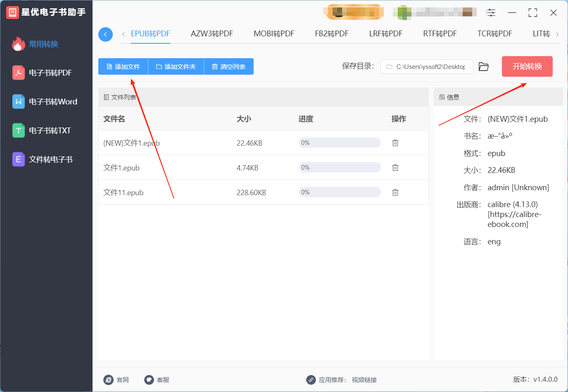
Task: Click the orange badge in title bar
Action: click(354, 12)
